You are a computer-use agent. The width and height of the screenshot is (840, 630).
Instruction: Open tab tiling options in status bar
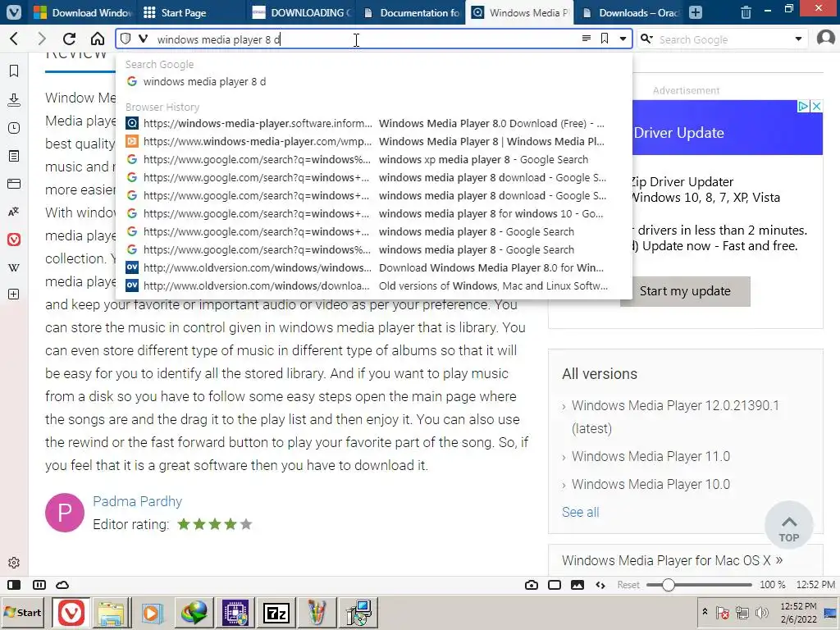pyautogui.click(x=39, y=585)
